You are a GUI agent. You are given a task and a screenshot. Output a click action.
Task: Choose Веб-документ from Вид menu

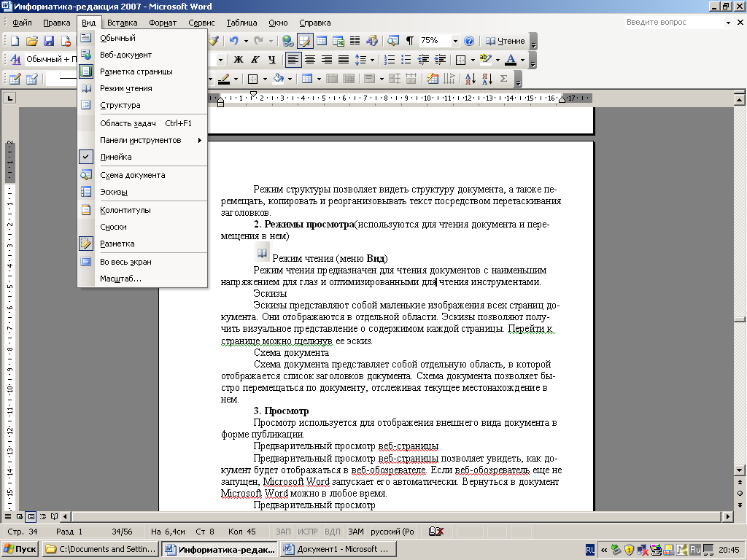point(142,55)
